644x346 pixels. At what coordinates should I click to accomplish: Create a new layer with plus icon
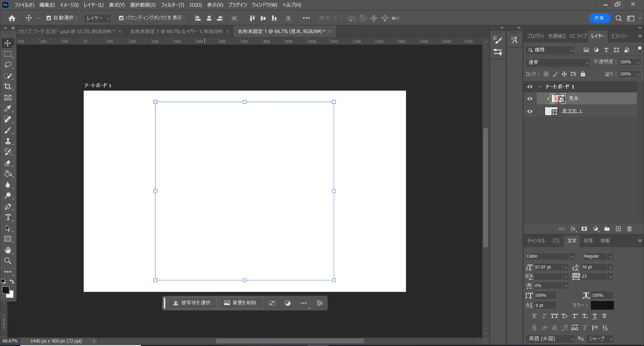click(618, 229)
